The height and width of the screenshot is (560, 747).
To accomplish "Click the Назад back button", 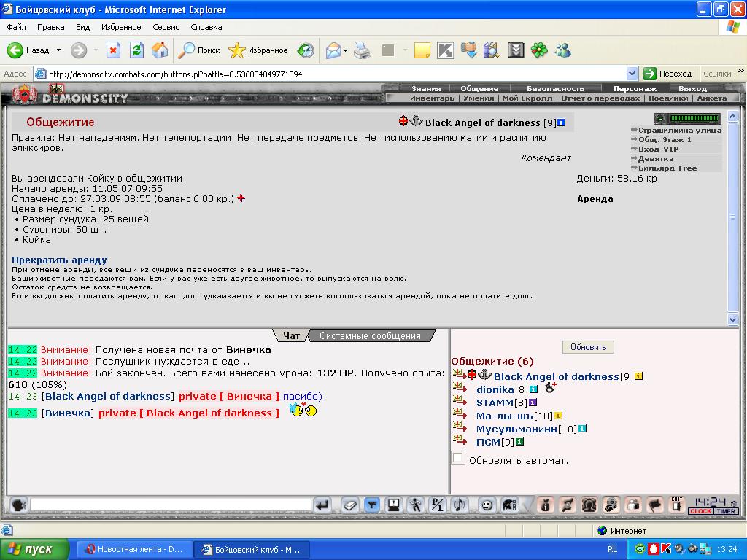I will coord(28,50).
